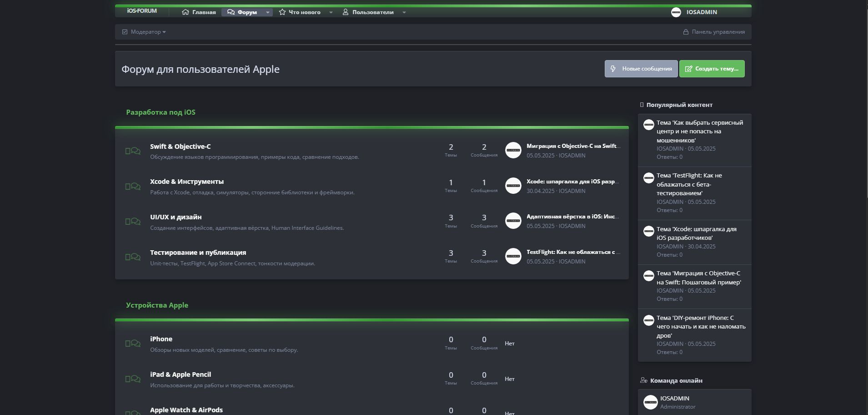868x415 pixels.
Task: Click avatar beside Адаптивная вёрстка latest post
Action: (513, 221)
